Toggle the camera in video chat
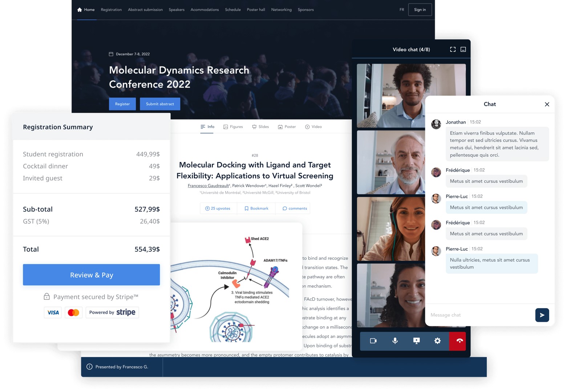The image size is (567, 392). pyautogui.click(x=373, y=341)
